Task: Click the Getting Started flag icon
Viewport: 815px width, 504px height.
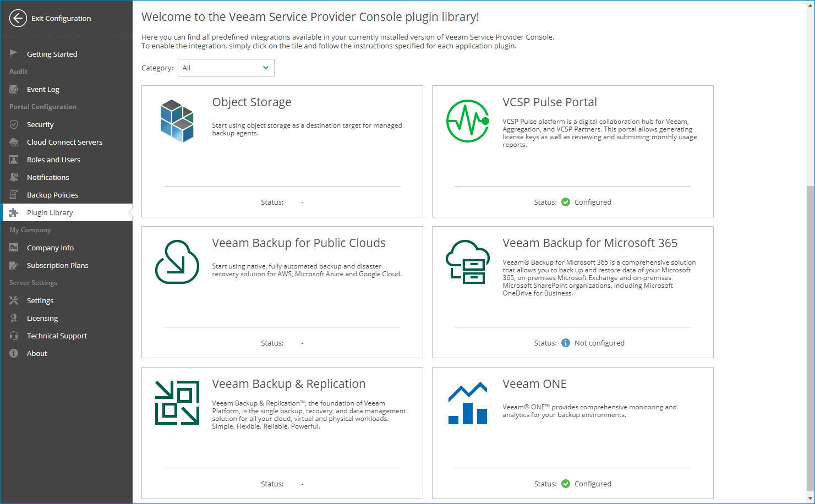Action: 14,54
